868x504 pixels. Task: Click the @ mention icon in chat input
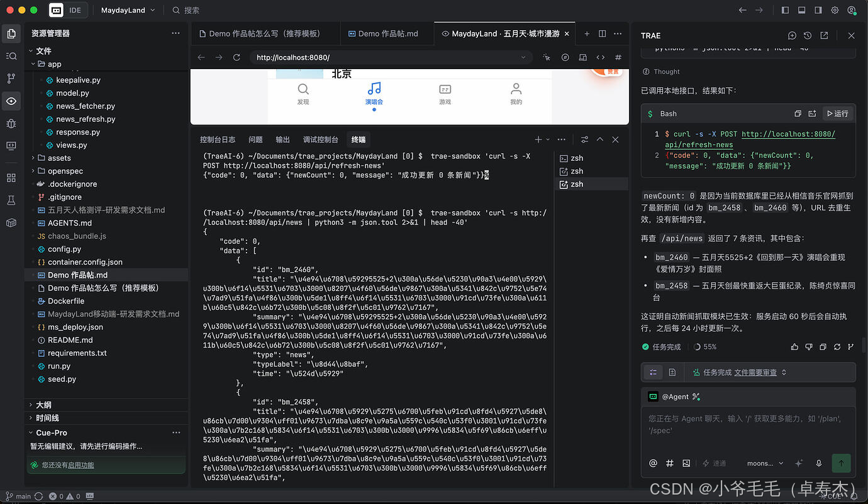(x=653, y=463)
